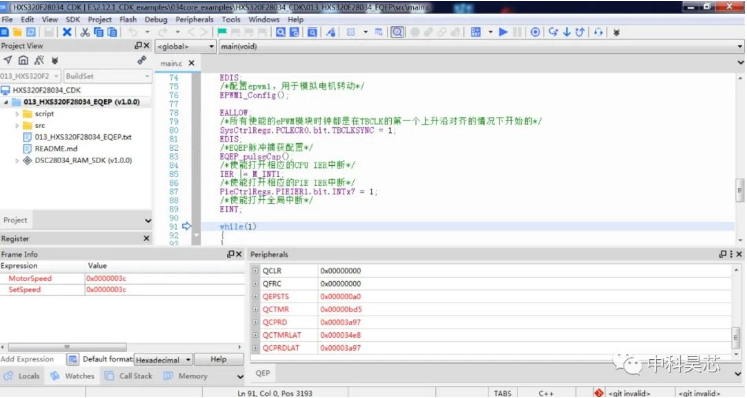Close the main.c editor tab
Viewport: 747px width, 398px height.
click(x=192, y=63)
